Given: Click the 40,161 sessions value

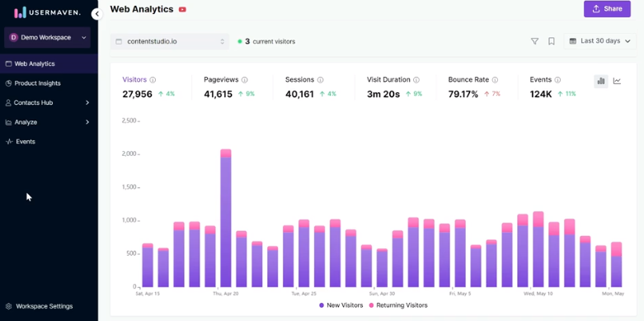Looking at the screenshot, I should (x=299, y=94).
